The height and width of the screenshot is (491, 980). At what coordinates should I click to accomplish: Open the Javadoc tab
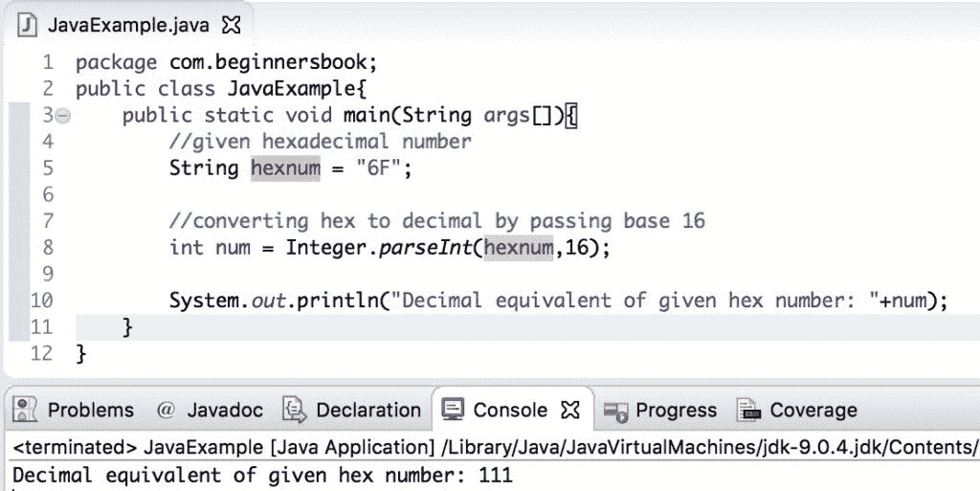(x=225, y=410)
